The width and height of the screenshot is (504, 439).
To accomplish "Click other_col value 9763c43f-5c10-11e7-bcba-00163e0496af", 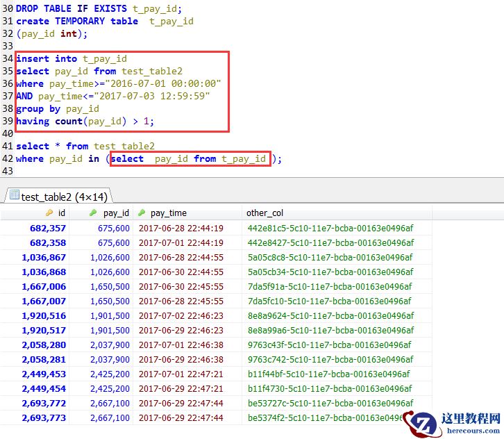I will [x=330, y=345].
